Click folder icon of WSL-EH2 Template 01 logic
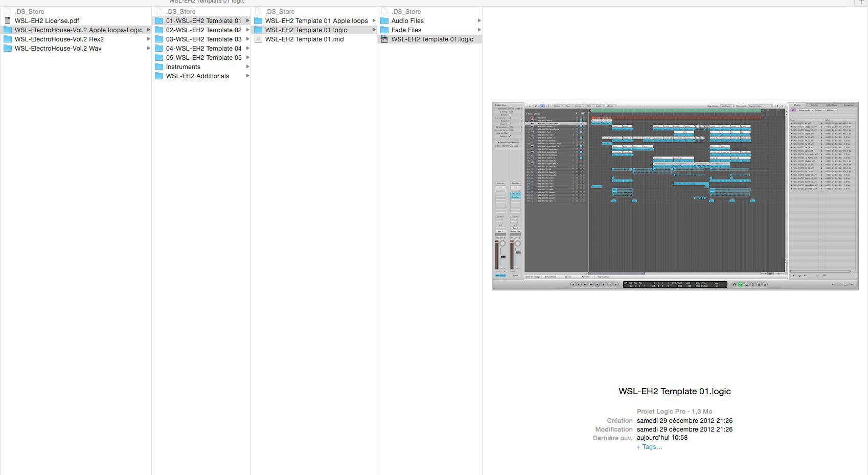This screenshot has height=475, width=868. [x=258, y=30]
